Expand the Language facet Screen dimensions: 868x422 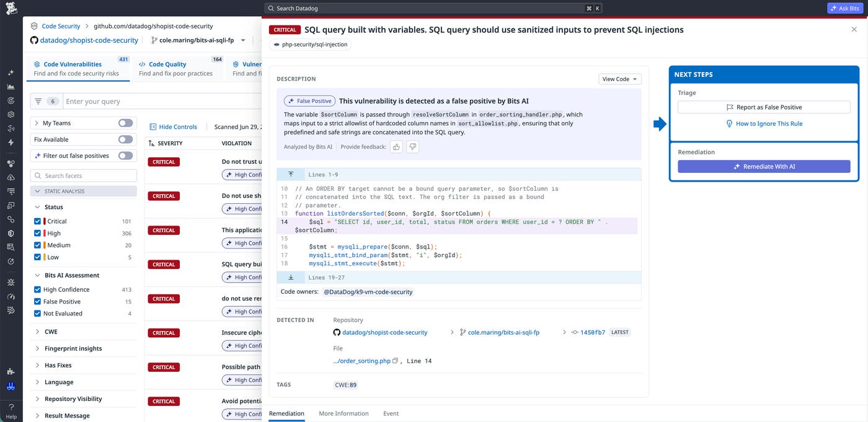37,382
